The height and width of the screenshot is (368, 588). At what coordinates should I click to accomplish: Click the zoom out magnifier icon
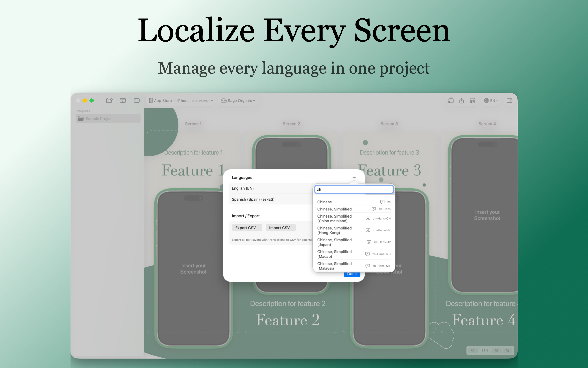473,350
